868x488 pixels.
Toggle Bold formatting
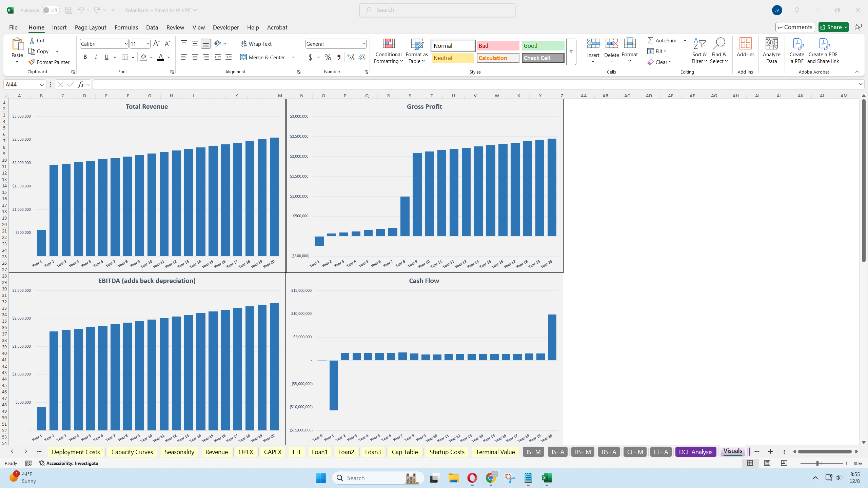pos(85,57)
